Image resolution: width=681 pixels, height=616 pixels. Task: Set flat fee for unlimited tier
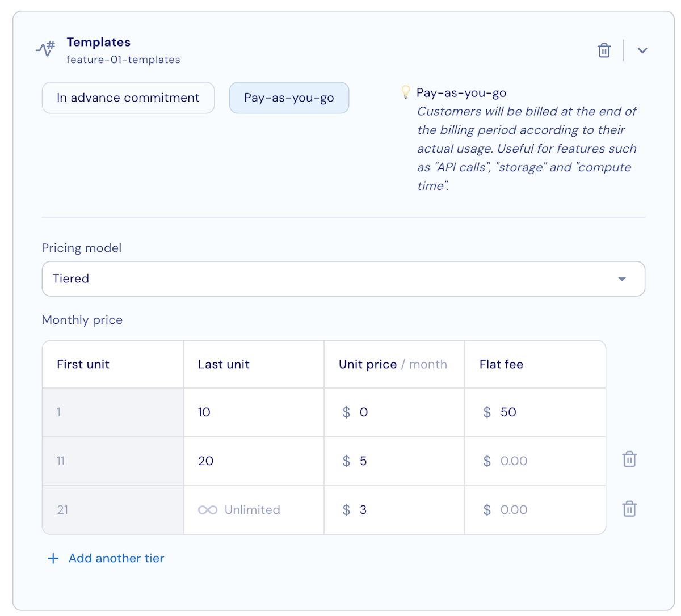[x=535, y=510]
